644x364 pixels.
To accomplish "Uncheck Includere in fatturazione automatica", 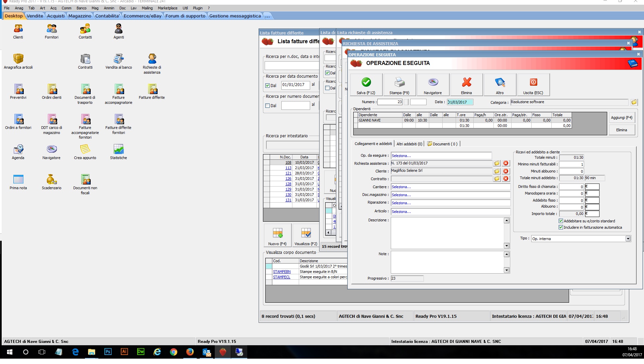I will coord(561,227).
